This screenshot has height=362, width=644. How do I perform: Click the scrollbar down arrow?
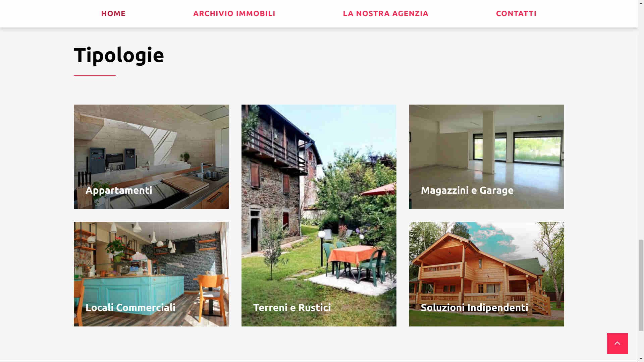pyautogui.click(x=641, y=359)
